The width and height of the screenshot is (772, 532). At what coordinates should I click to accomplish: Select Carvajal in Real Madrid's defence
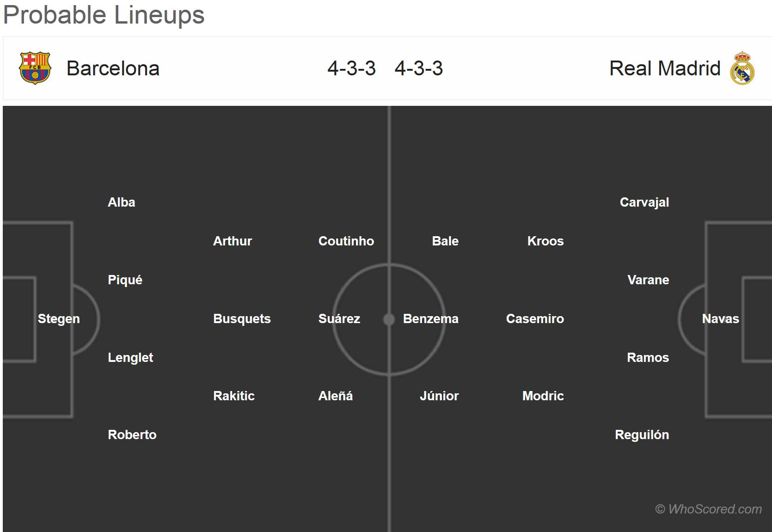click(644, 202)
